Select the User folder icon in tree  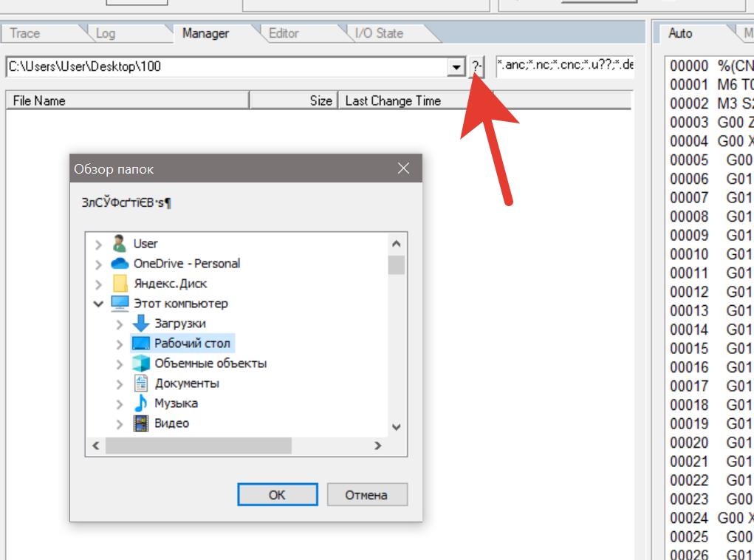(x=119, y=244)
